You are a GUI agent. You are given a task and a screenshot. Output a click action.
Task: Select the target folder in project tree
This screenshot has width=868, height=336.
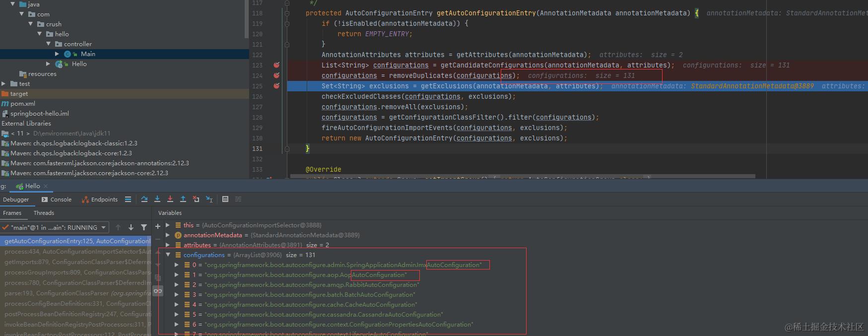(19, 94)
